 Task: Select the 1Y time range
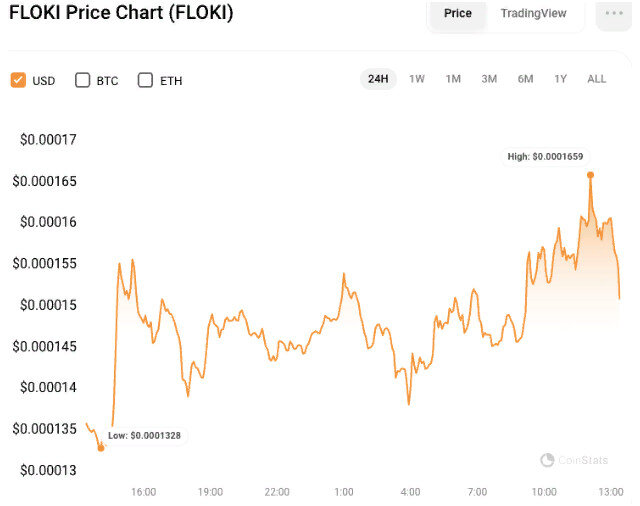click(560, 79)
